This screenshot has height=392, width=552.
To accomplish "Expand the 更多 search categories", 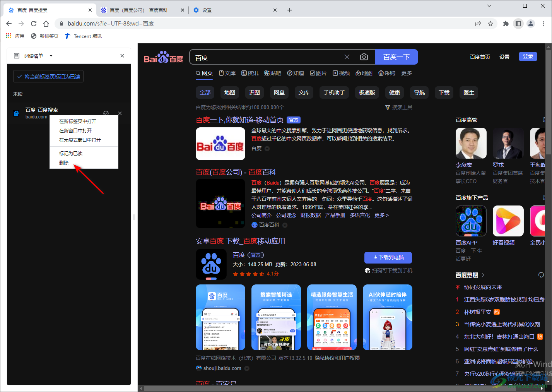I will [407, 73].
